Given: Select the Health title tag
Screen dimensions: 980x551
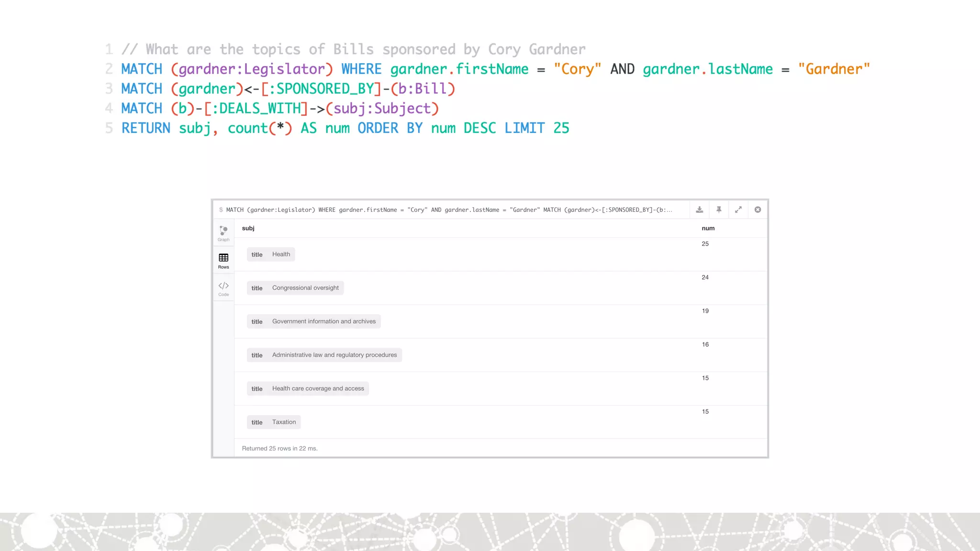Looking at the screenshot, I should click(x=271, y=254).
